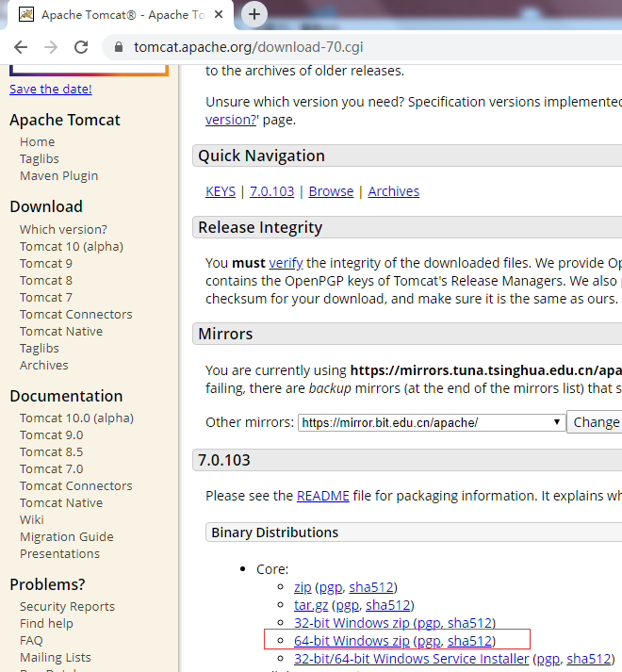Open sha512 for 32-bit Windows zip

click(470, 623)
